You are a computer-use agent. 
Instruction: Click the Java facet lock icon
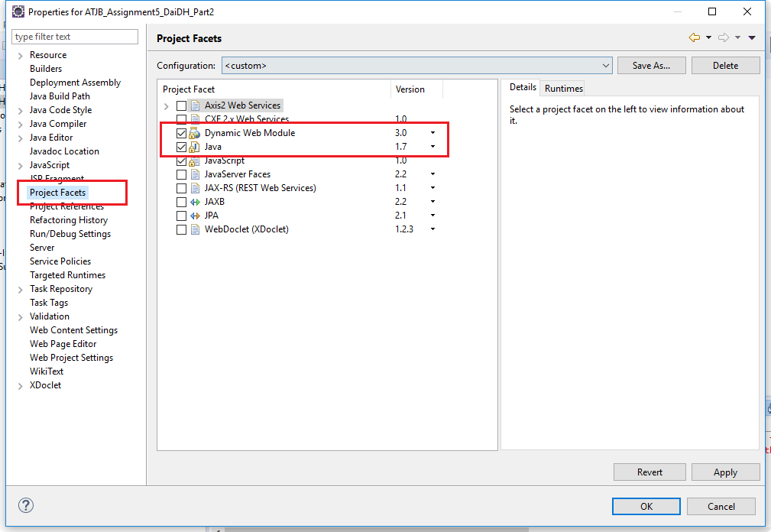pyautogui.click(x=193, y=146)
